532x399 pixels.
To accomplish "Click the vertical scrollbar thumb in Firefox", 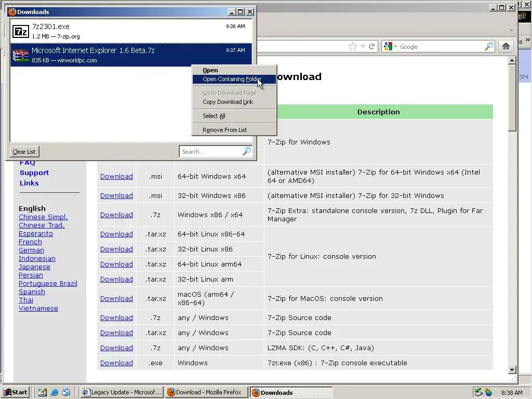I will (512, 98).
